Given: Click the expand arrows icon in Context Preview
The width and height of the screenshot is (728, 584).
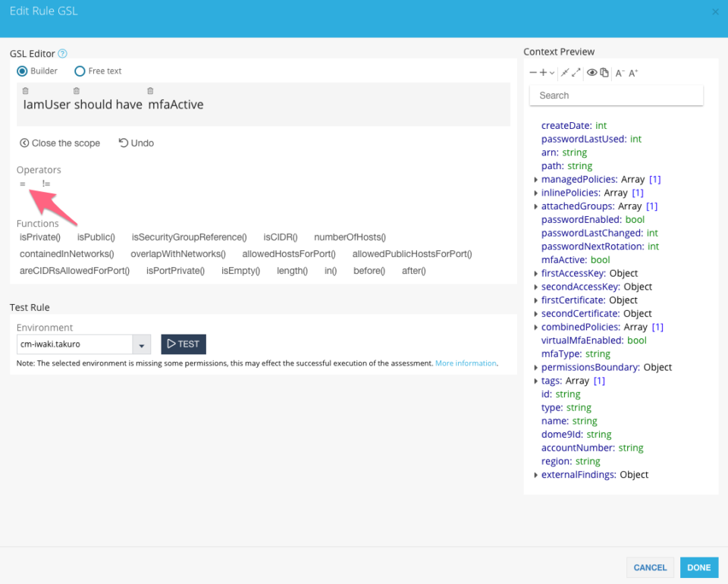Looking at the screenshot, I should click(x=576, y=73).
